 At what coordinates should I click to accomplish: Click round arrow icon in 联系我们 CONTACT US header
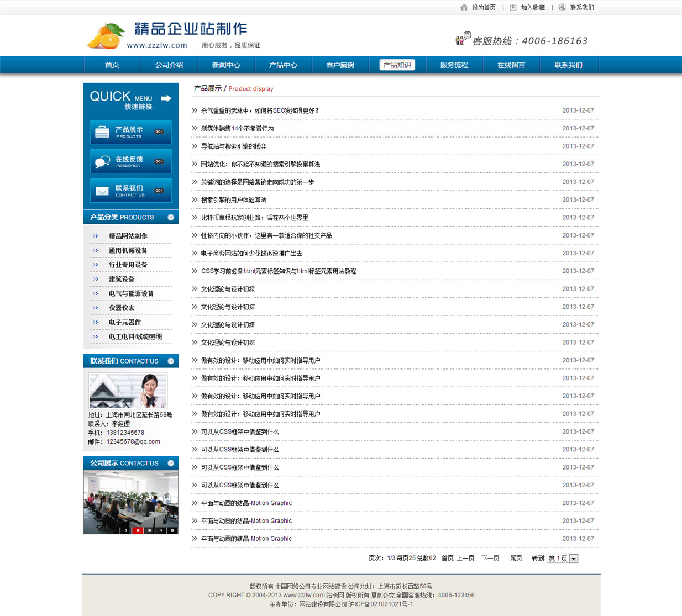171,361
